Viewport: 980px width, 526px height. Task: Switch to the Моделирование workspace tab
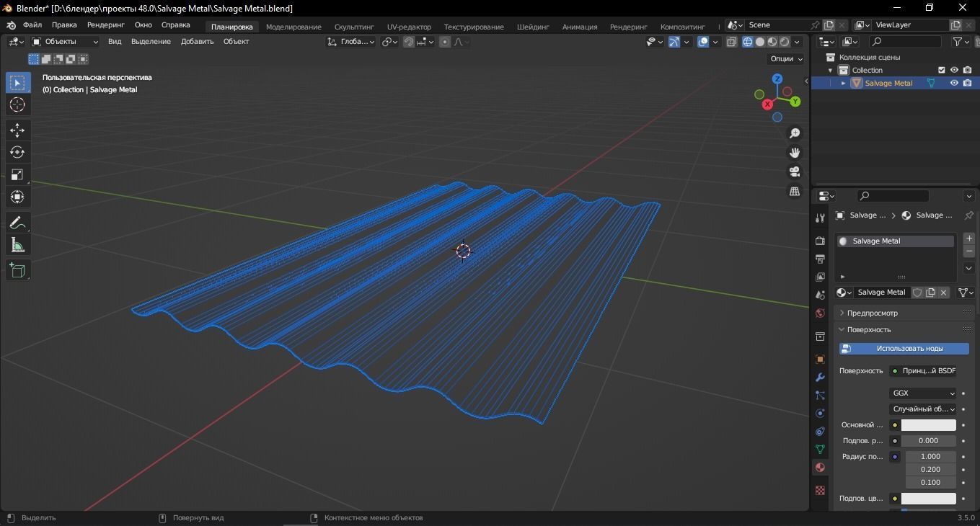pyautogui.click(x=293, y=27)
